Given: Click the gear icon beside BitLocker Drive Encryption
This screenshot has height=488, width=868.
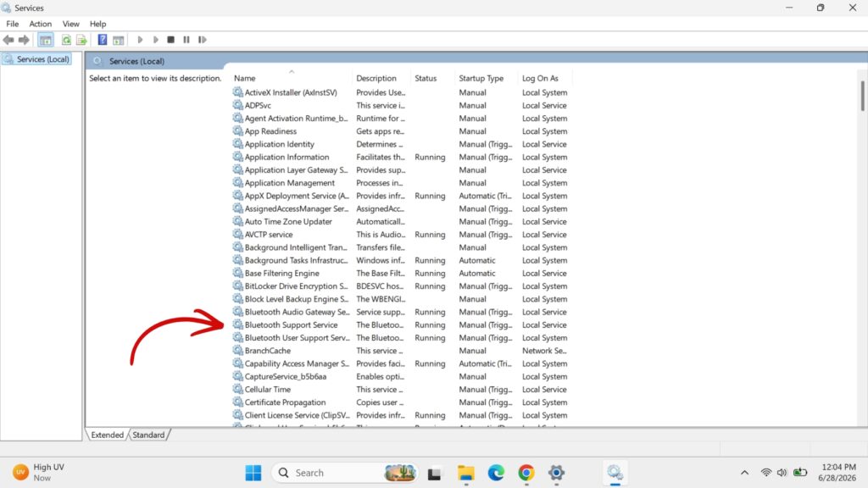Looking at the screenshot, I should point(237,286).
